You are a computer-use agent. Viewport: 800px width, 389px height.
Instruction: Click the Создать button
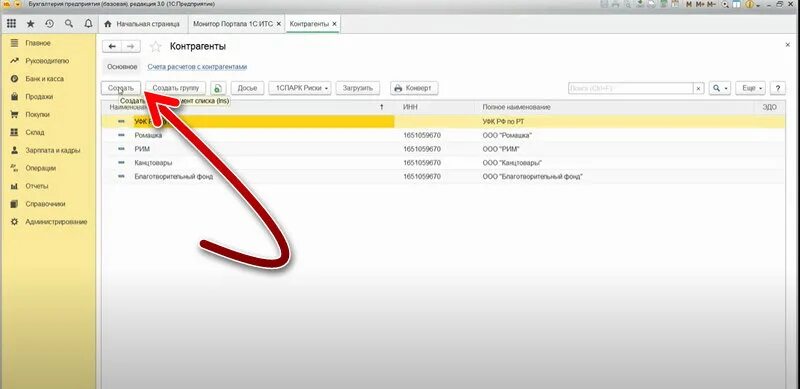click(x=121, y=88)
